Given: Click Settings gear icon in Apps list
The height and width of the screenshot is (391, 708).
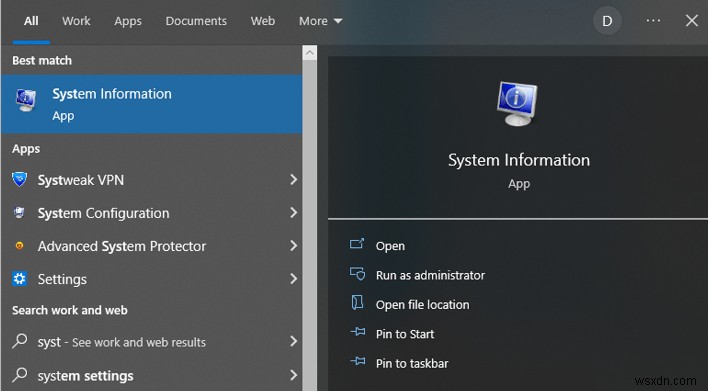Looking at the screenshot, I should pos(19,279).
